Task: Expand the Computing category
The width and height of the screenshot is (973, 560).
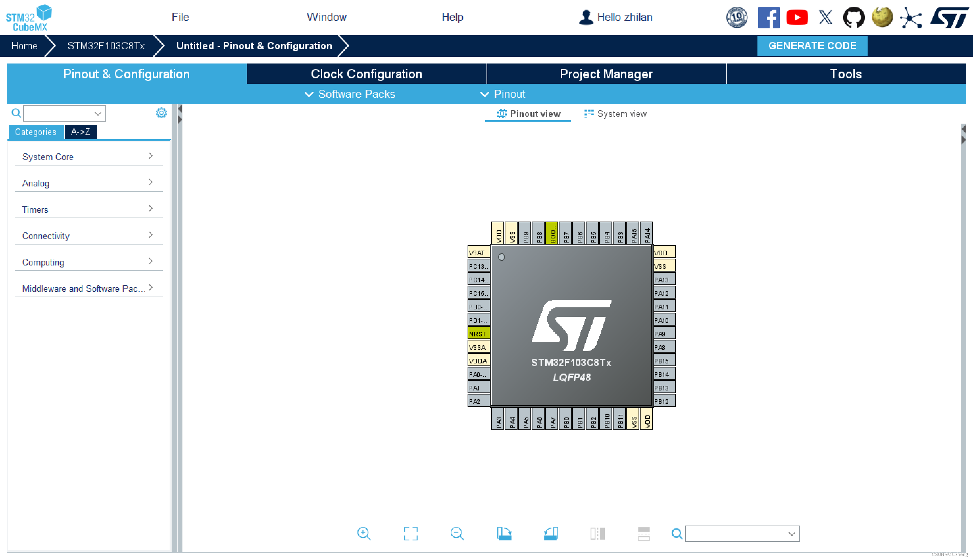Action: pyautogui.click(x=89, y=262)
